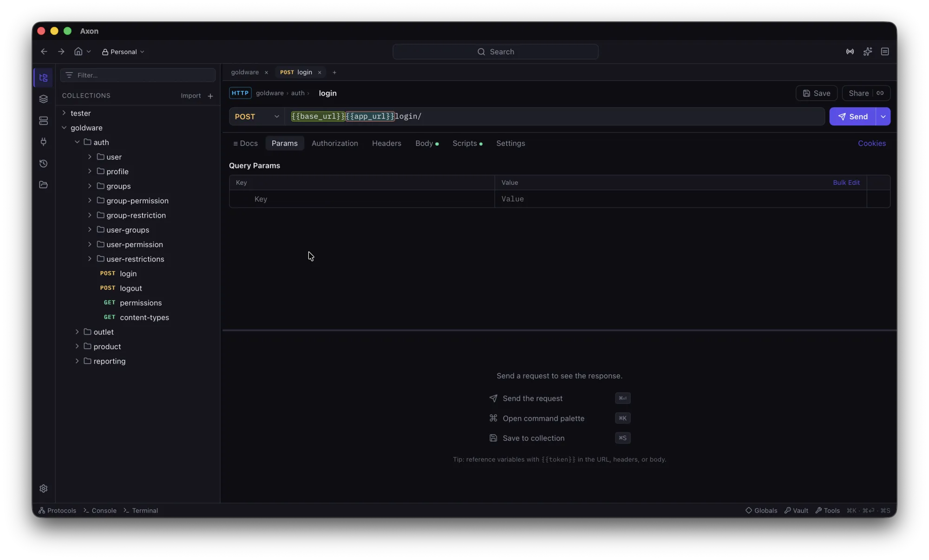This screenshot has width=929, height=560.
Task: Expand the reporting folder
Action: click(77, 361)
